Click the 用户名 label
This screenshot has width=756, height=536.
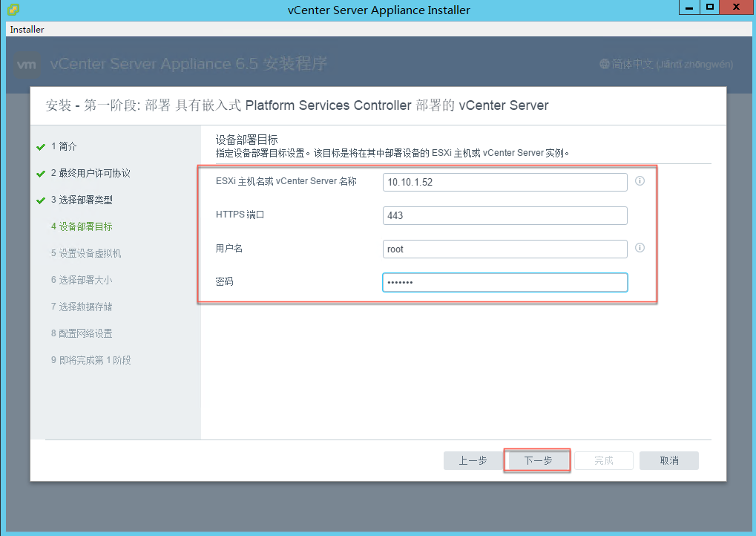point(229,248)
